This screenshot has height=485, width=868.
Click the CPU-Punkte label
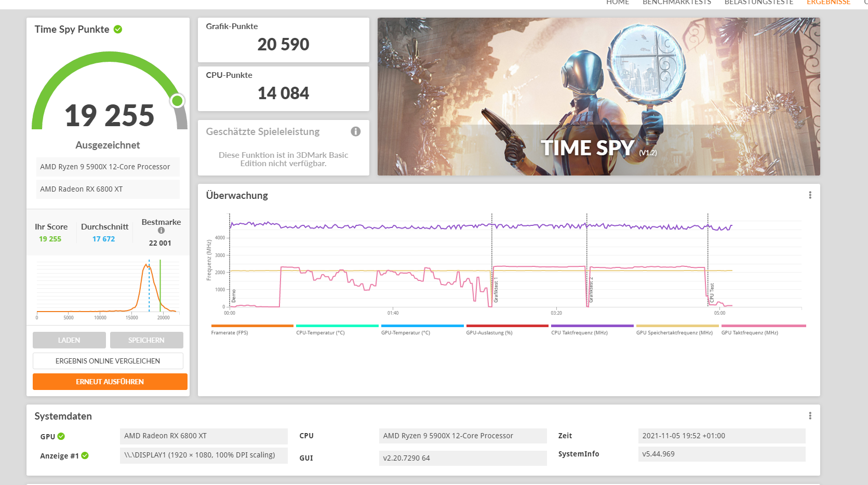pos(229,75)
